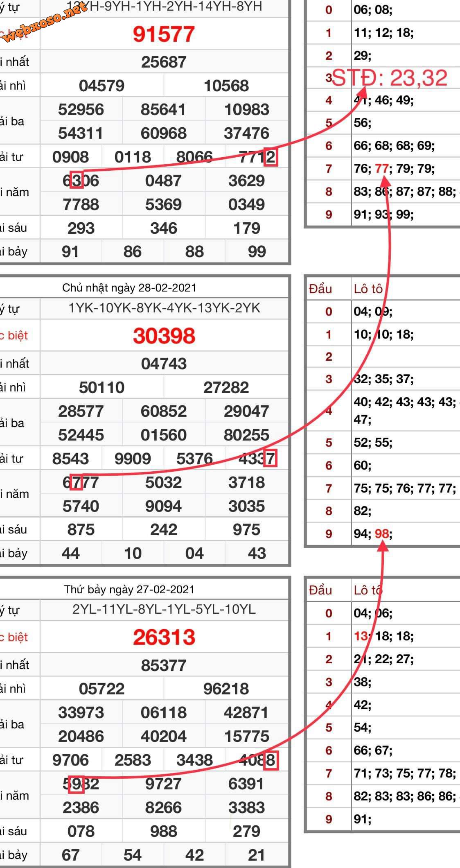Click the special prize number 26313
The image size is (460, 868).
coord(164,637)
